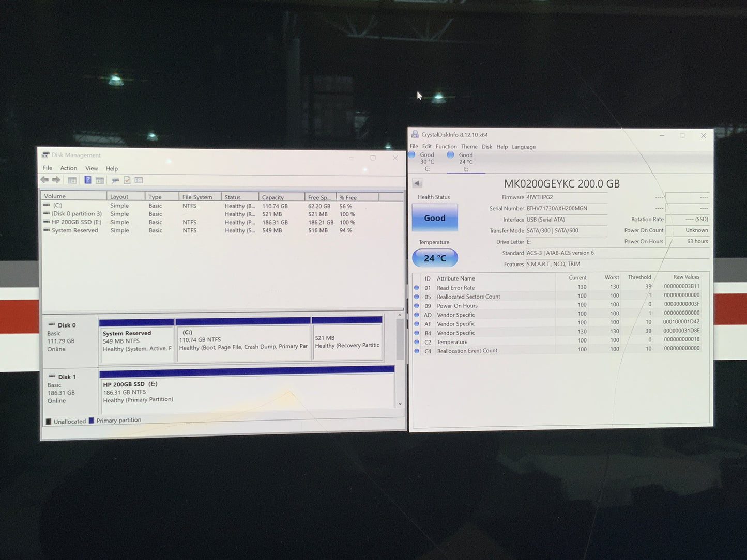
Task: Select the (C:) 110.74 GB partition block
Action: [243, 340]
